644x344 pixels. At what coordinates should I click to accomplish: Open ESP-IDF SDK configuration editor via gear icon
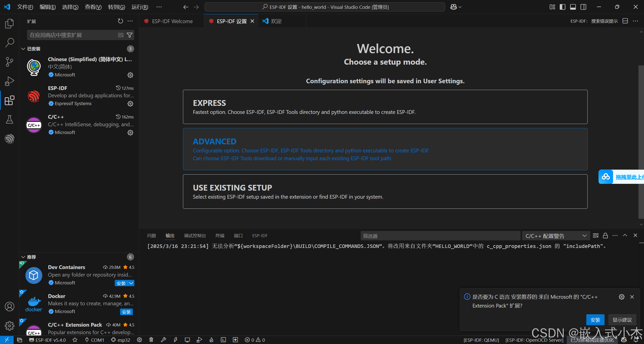tap(140, 340)
